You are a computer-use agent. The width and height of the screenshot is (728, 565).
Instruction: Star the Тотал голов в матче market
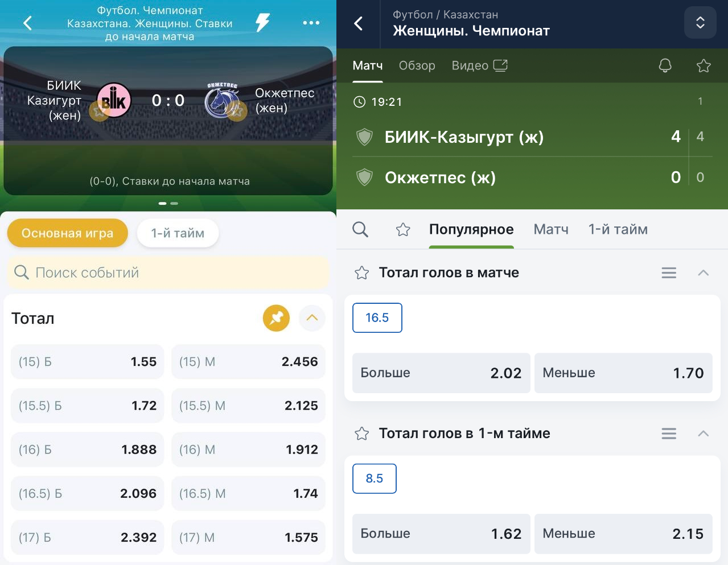[x=362, y=273]
